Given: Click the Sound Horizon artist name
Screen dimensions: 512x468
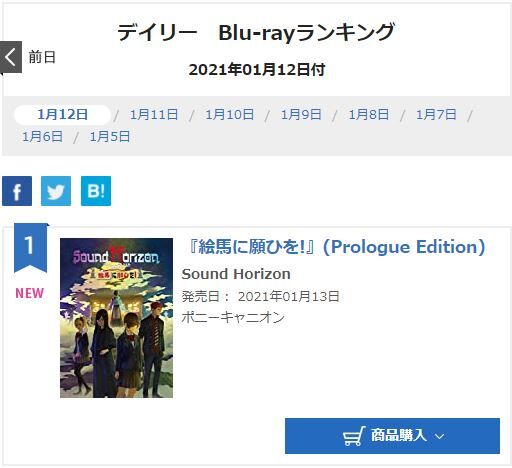Looking at the screenshot, I should tap(236, 274).
